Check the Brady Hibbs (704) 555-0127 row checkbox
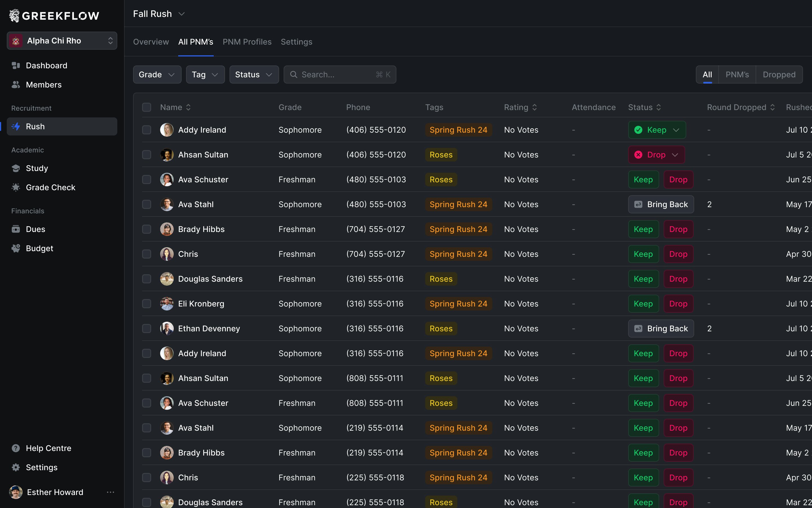The height and width of the screenshot is (508, 812). (147, 229)
